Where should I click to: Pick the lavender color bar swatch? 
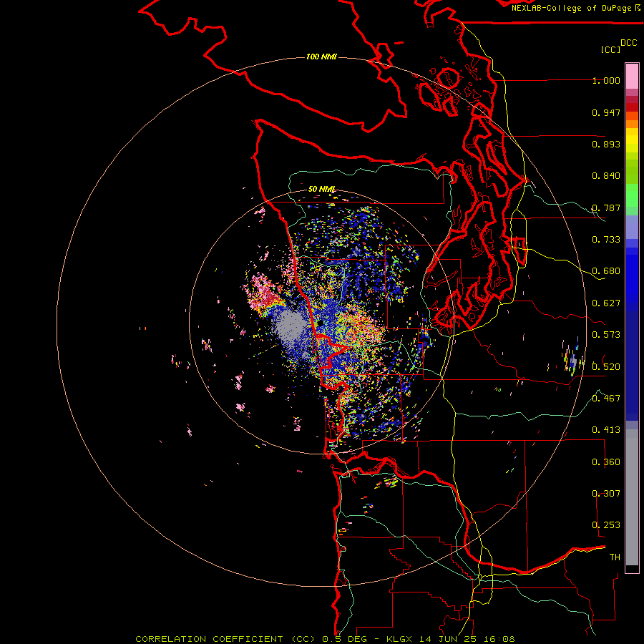coord(632,227)
